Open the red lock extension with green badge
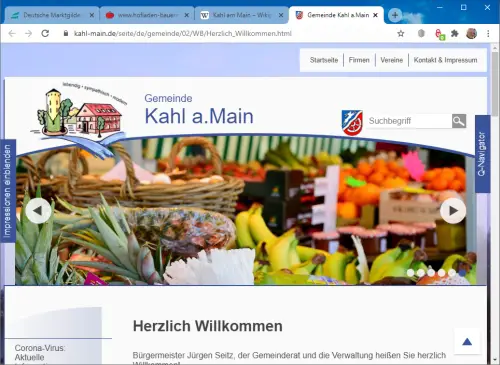The height and width of the screenshot is (365, 500). [440, 34]
